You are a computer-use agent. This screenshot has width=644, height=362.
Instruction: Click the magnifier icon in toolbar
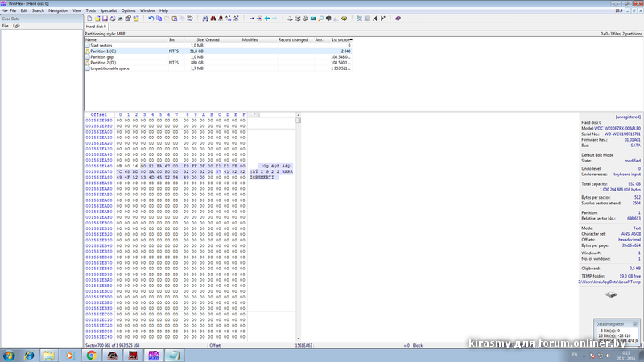(x=321, y=18)
